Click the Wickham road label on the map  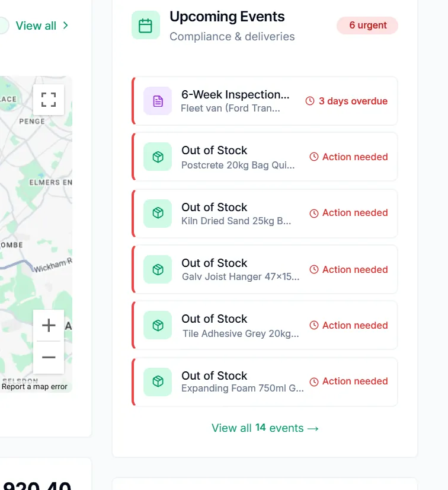(x=53, y=266)
